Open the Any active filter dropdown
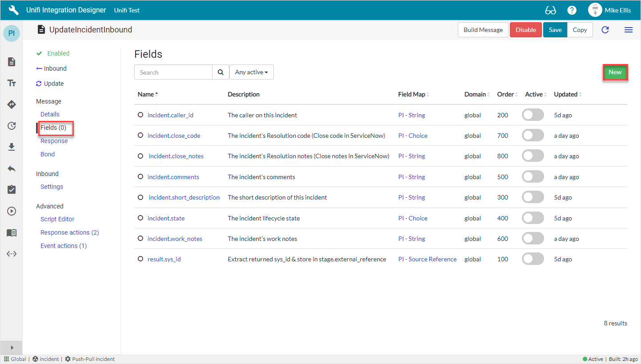641x364 pixels. point(251,72)
